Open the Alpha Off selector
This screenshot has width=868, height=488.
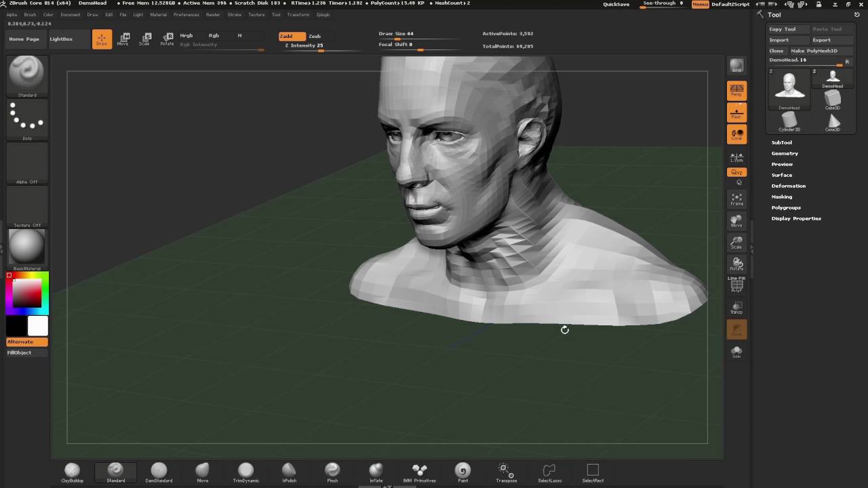tap(27, 163)
